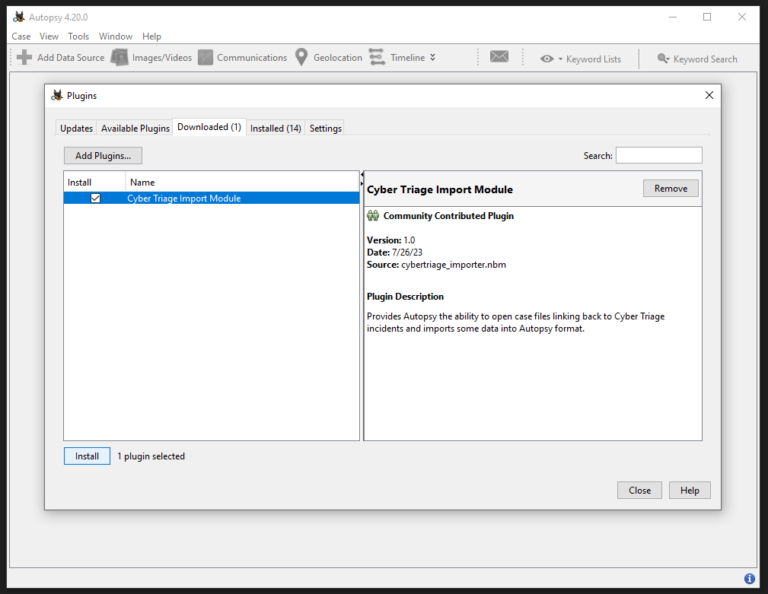Open Geolocation map pin icon
Viewport: 768px width, 594px height.
(x=301, y=58)
